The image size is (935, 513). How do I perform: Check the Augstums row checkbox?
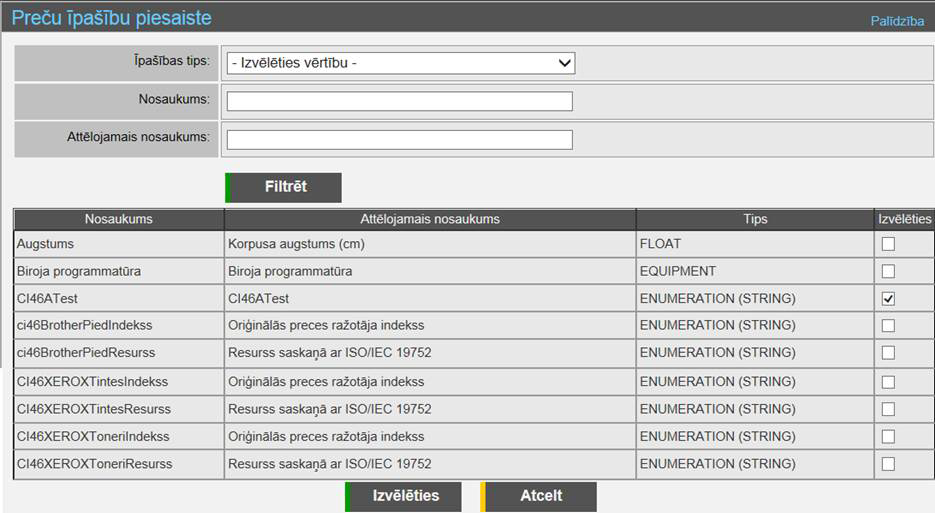[x=888, y=244]
